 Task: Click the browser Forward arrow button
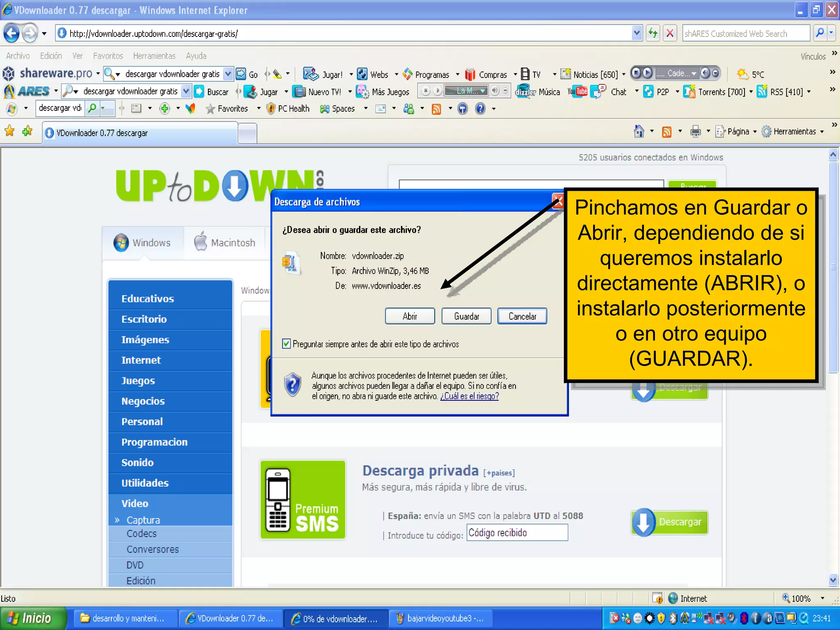tap(29, 33)
